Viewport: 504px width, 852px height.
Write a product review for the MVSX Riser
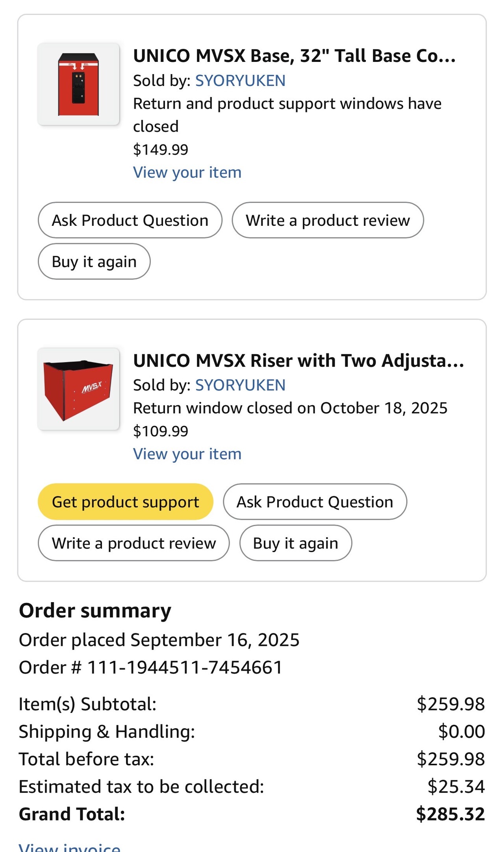[134, 543]
